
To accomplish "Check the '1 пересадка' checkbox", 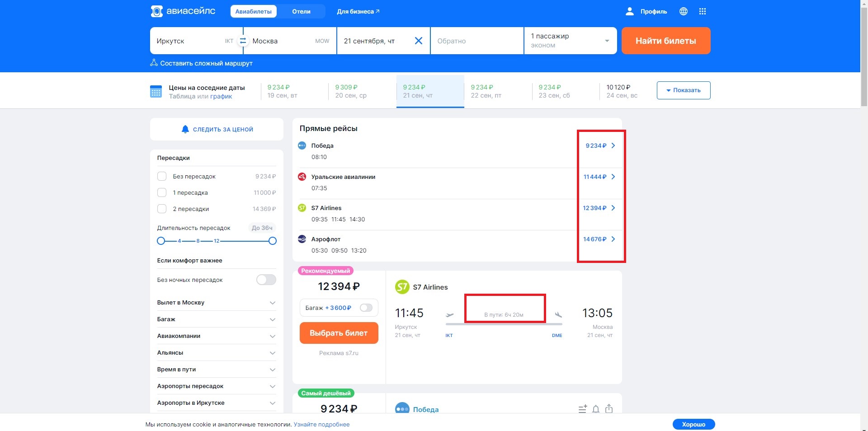I will 161,192.
